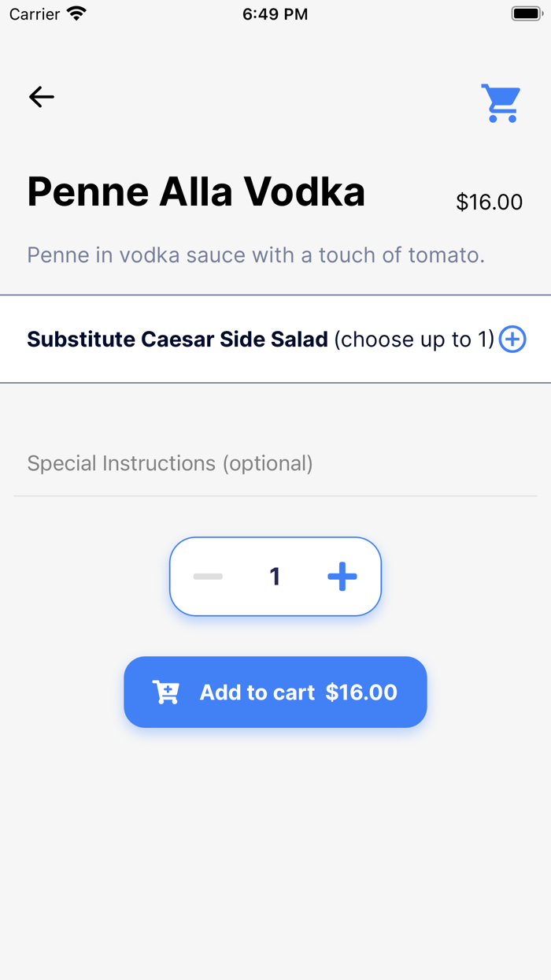The height and width of the screenshot is (980, 551).
Task: Tap the battery icon in status bar
Action: pos(527,13)
